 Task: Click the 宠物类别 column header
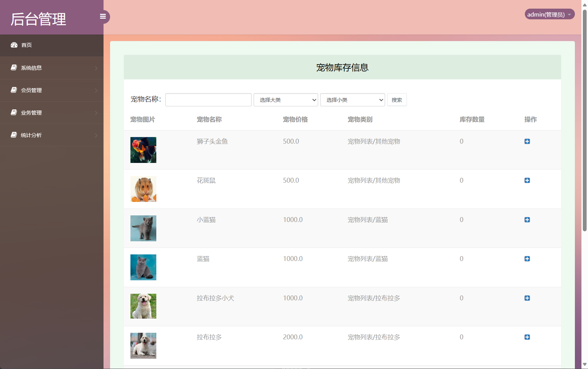pyautogui.click(x=360, y=119)
